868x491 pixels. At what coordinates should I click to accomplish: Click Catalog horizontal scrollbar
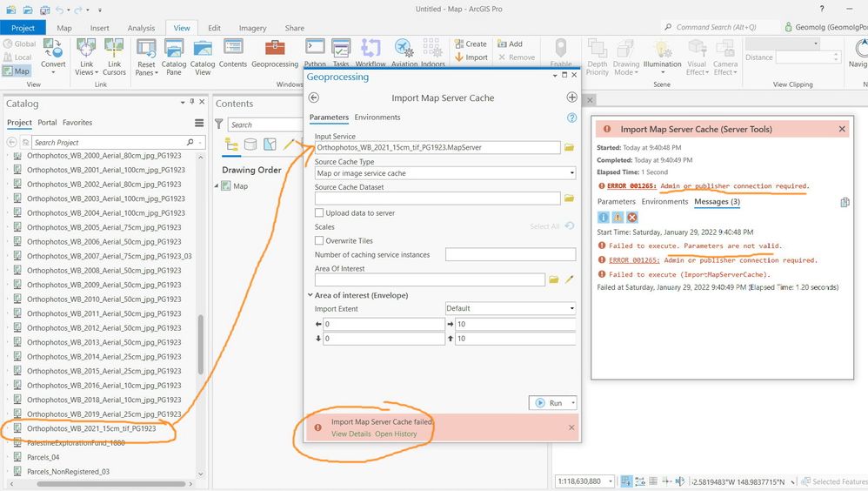pos(110,484)
